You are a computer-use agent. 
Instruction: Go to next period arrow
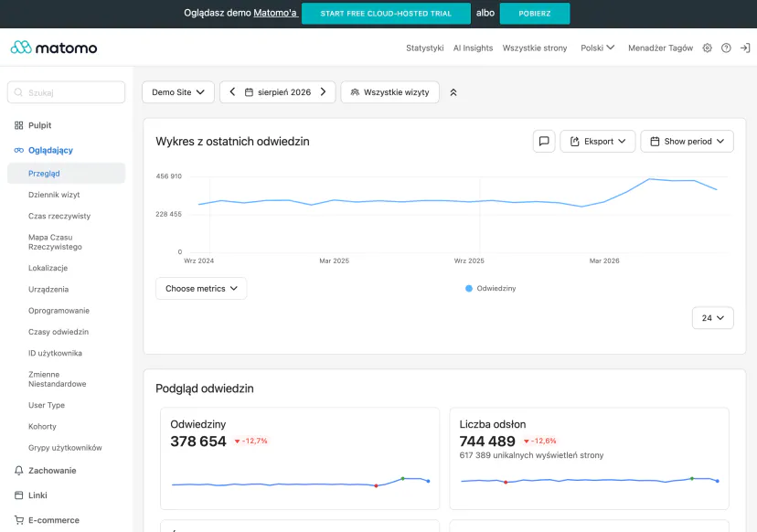323,91
